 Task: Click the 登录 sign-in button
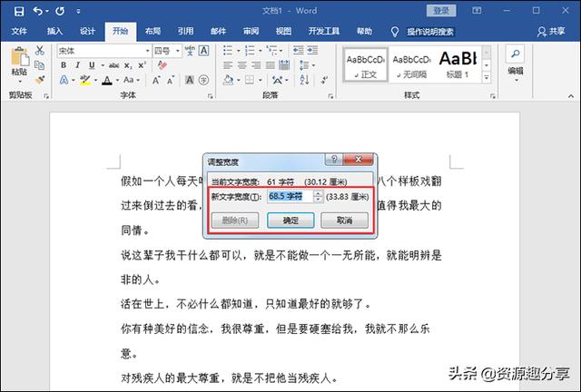[x=441, y=10]
